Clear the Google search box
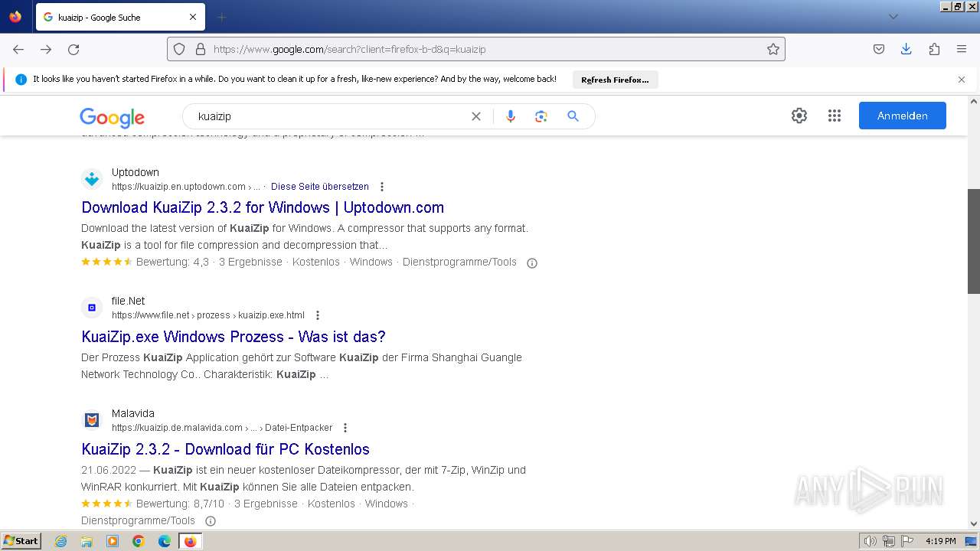 tap(476, 116)
